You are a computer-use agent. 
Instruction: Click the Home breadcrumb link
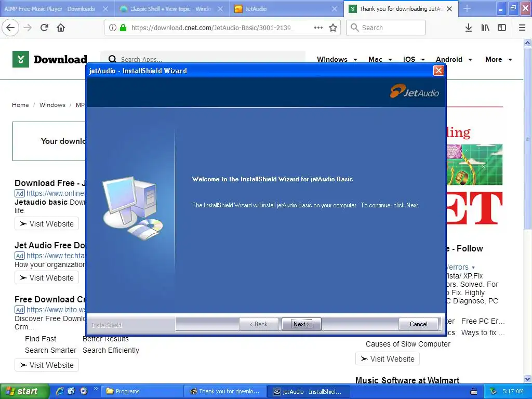(20, 105)
